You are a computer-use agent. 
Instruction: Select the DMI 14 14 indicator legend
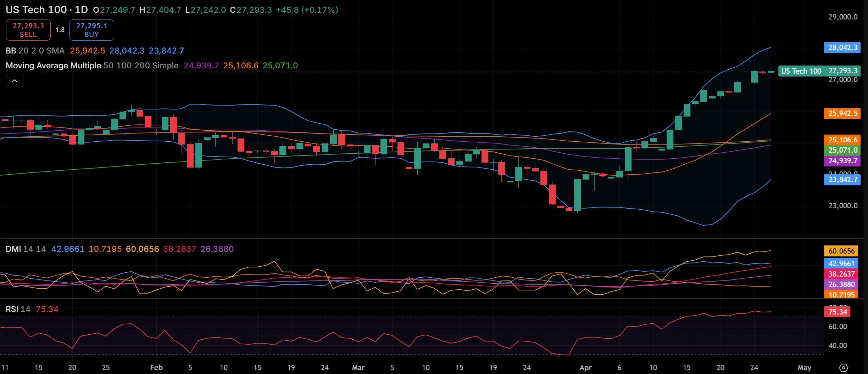pyautogui.click(x=26, y=249)
